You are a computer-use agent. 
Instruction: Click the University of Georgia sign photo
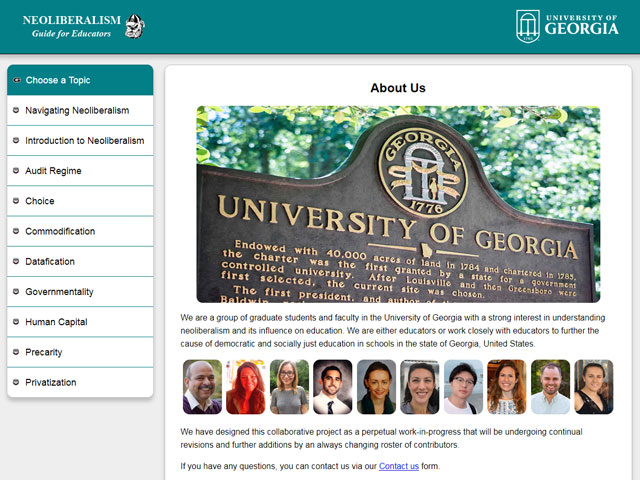pos(398,204)
